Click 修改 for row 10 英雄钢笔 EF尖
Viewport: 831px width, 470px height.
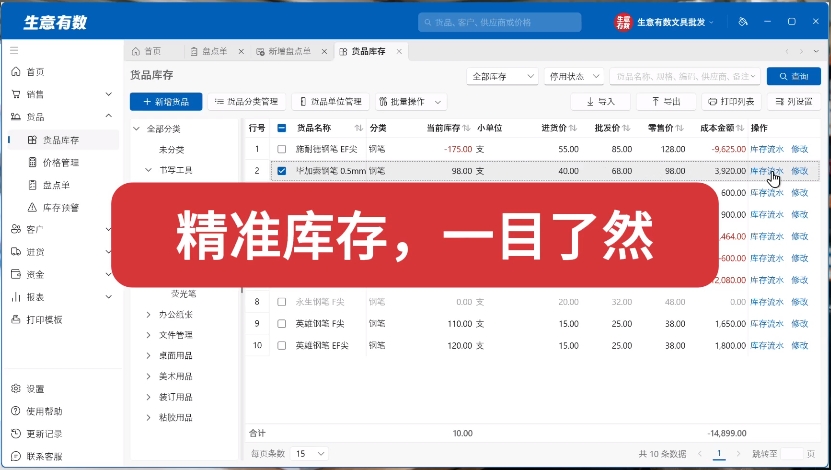pos(799,345)
